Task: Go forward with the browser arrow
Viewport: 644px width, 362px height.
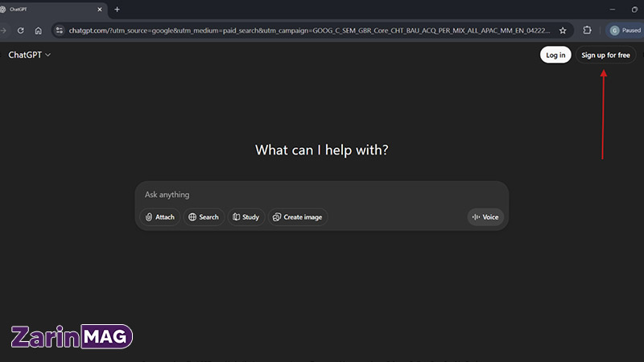Action: (x=3, y=31)
